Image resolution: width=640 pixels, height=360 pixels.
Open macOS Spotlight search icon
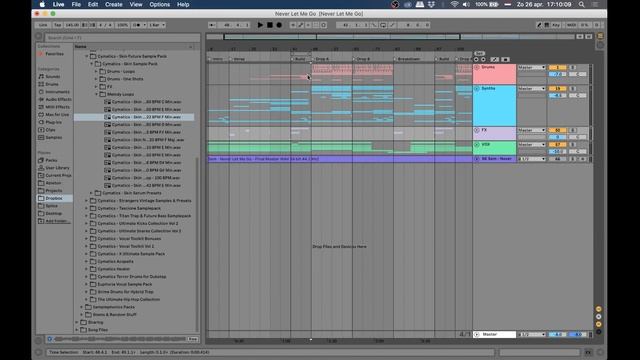click(582, 4)
